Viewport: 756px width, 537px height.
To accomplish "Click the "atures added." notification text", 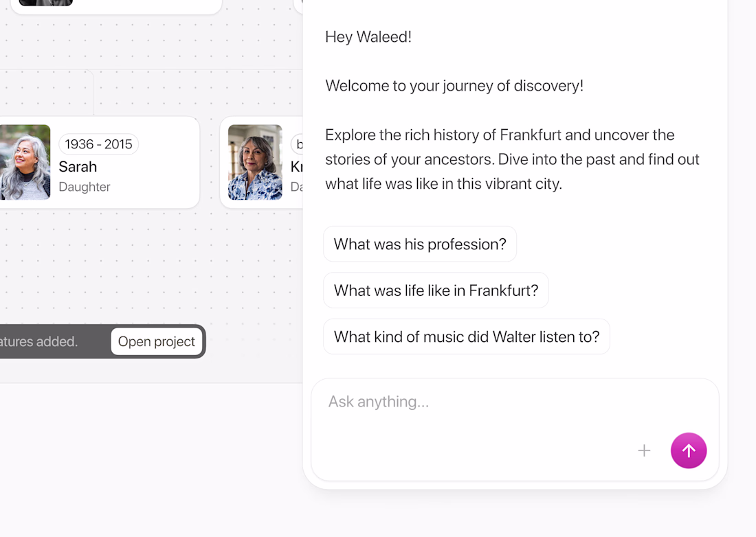I will tap(38, 341).
